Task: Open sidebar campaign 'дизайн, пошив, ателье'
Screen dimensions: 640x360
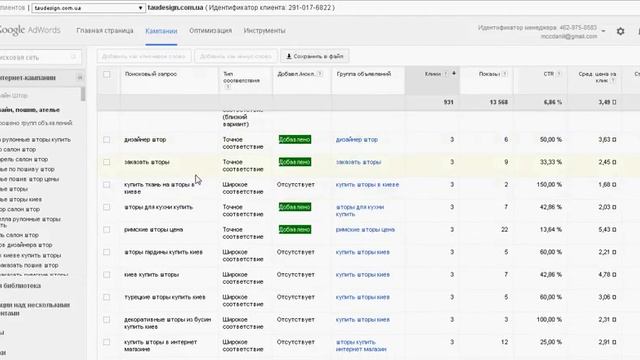Action: [30, 110]
